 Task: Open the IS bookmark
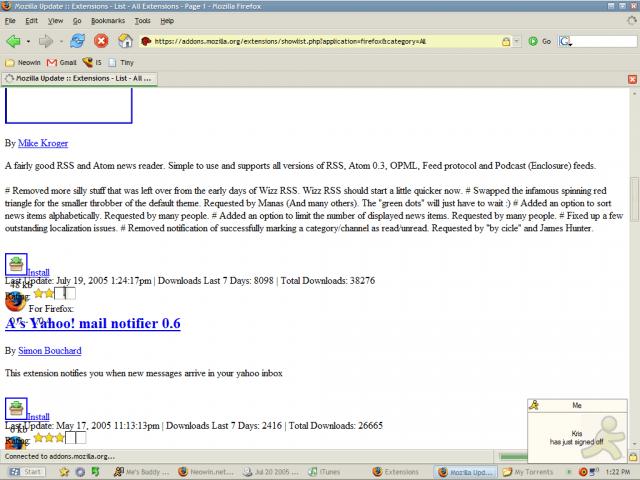click(92, 62)
